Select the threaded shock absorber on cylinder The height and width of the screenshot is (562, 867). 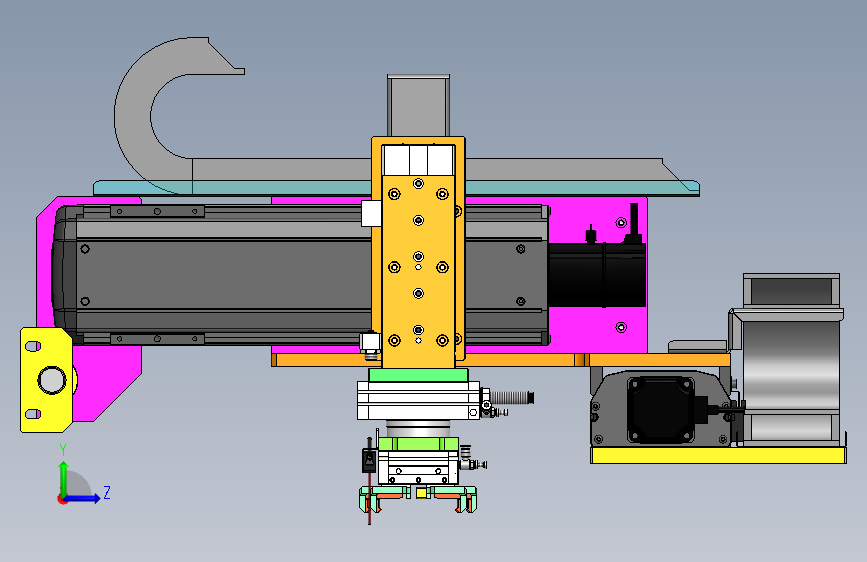(512, 397)
